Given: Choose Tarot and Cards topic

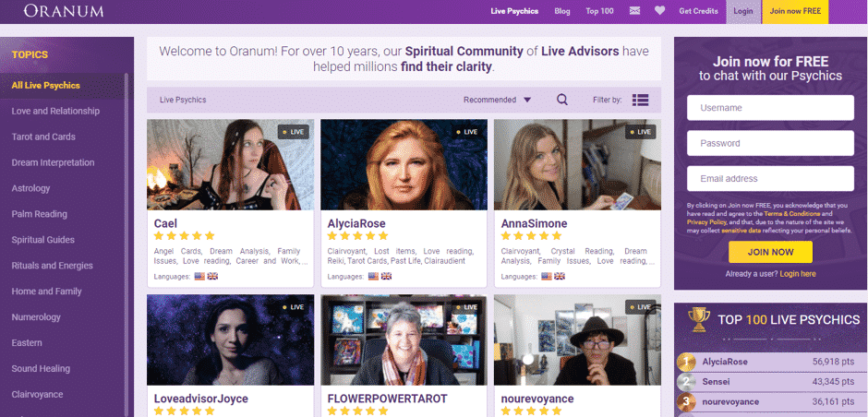Looking at the screenshot, I should tap(43, 137).
